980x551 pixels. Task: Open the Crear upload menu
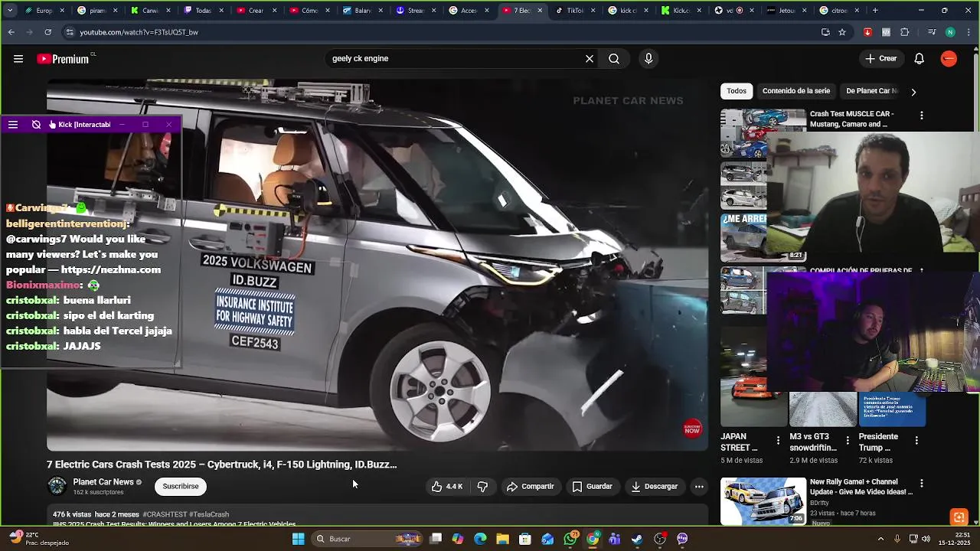click(x=880, y=59)
